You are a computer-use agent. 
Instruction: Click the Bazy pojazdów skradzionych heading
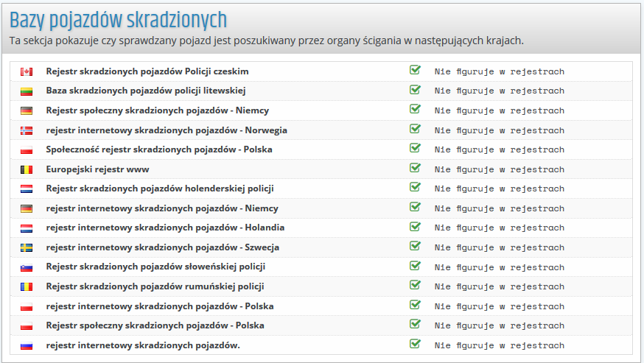point(118,19)
